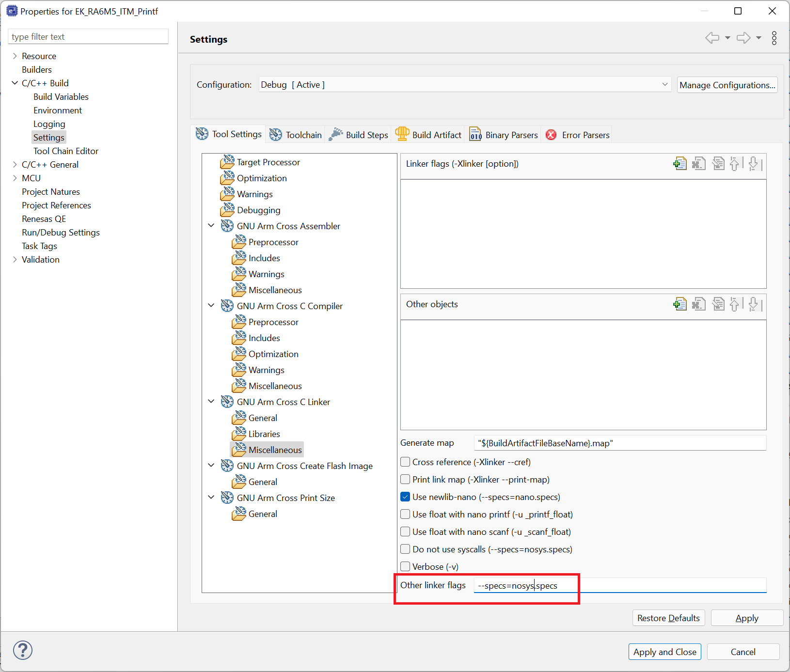Click Manage Configurations button

[727, 85]
